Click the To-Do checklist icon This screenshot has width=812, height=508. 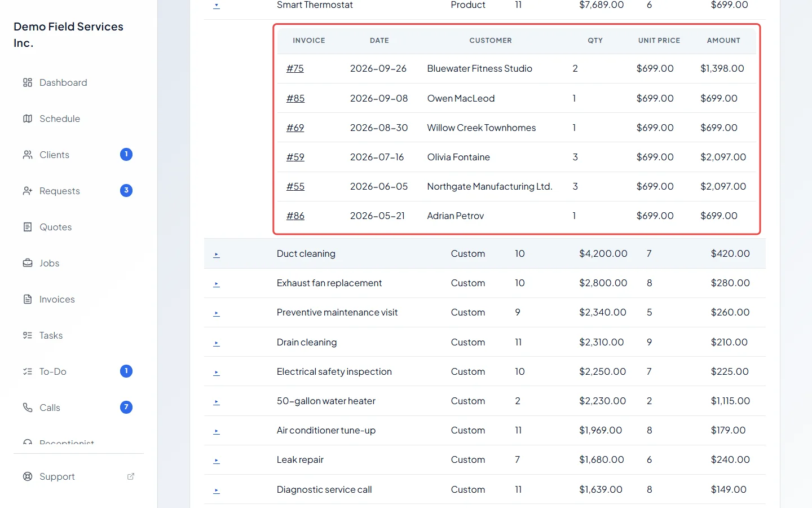tap(28, 371)
